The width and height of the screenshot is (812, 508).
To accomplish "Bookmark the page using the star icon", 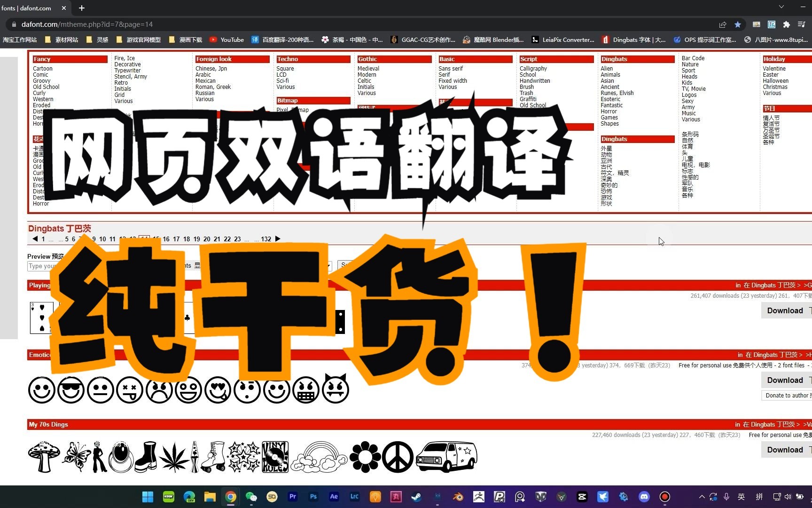I will pos(738,24).
